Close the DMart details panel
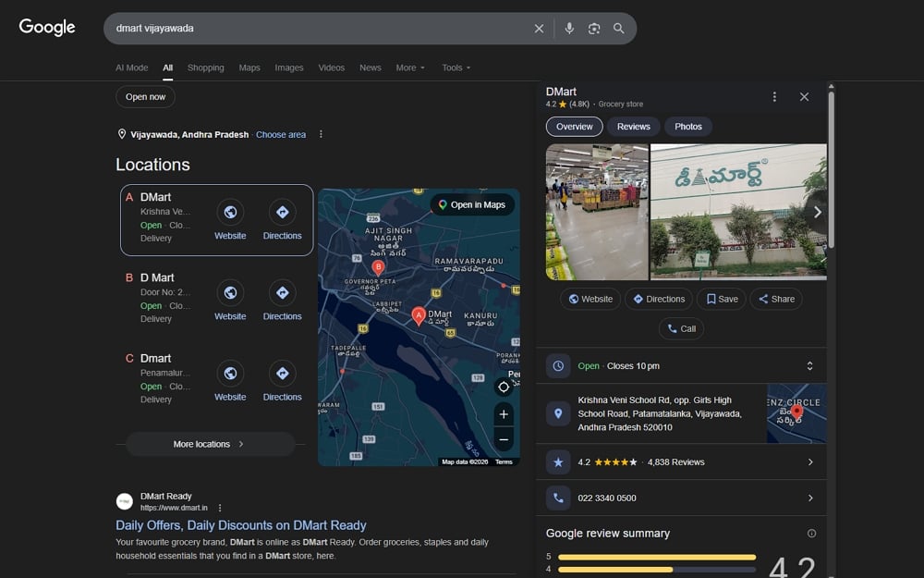Image resolution: width=924 pixels, height=578 pixels. point(805,97)
